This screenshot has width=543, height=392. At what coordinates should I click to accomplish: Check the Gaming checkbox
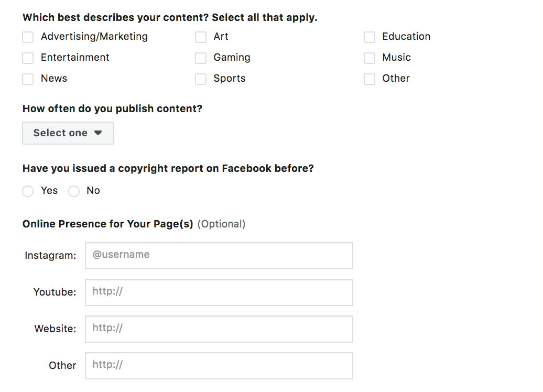[201, 58]
